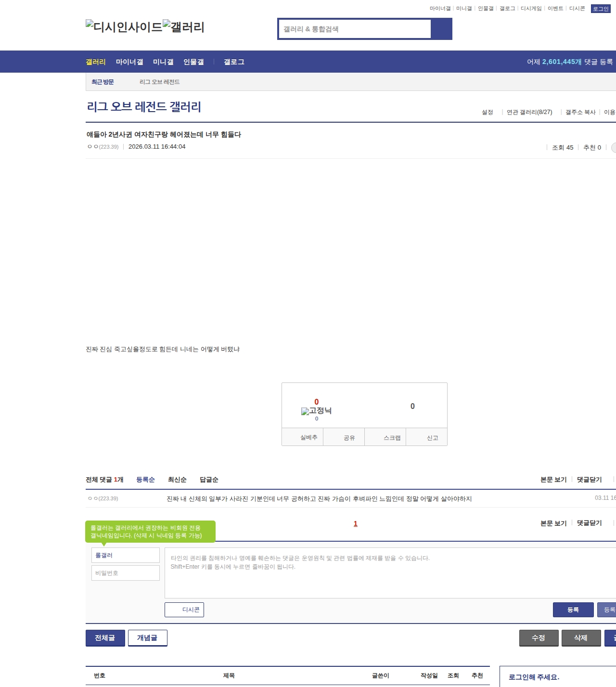Open recently visited 리그 오브 레전드 link

pos(160,82)
